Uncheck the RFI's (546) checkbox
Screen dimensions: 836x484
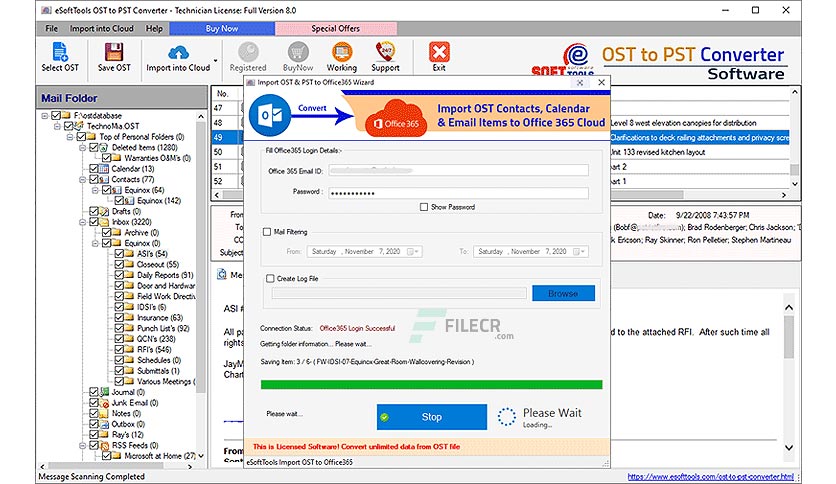pyautogui.click(x=119, y=349)
